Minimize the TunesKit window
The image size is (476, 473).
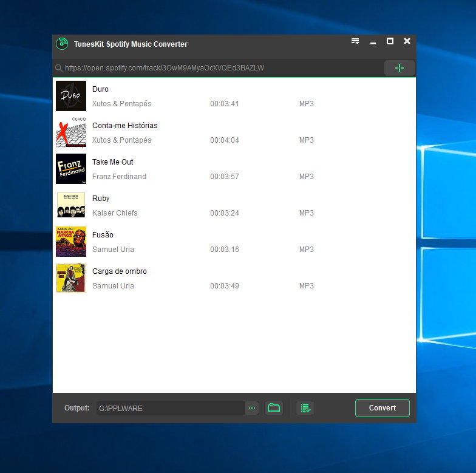point(373,42)
